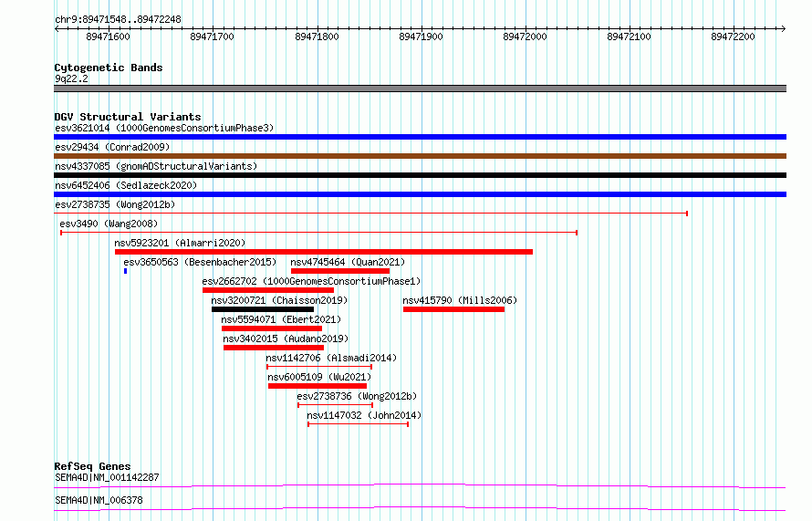
Task: Click the red nsv415790 variant bar
Action: 453,309
